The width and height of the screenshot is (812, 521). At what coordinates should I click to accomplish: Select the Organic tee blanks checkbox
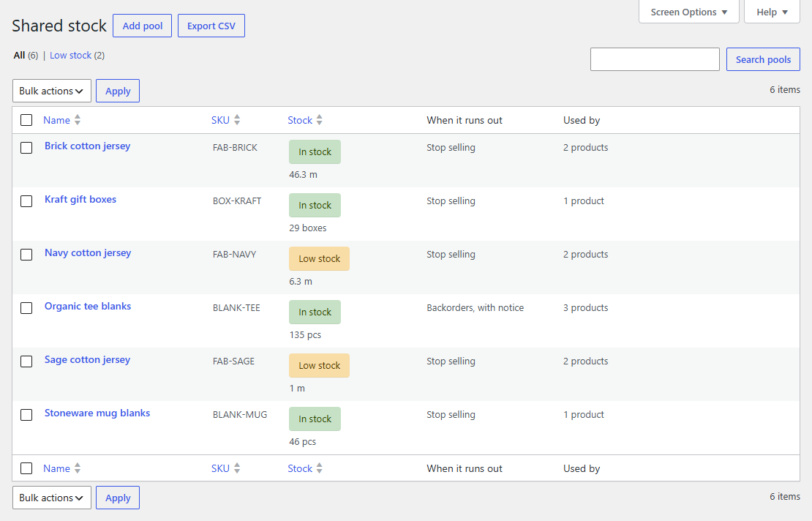coord(26,307)
